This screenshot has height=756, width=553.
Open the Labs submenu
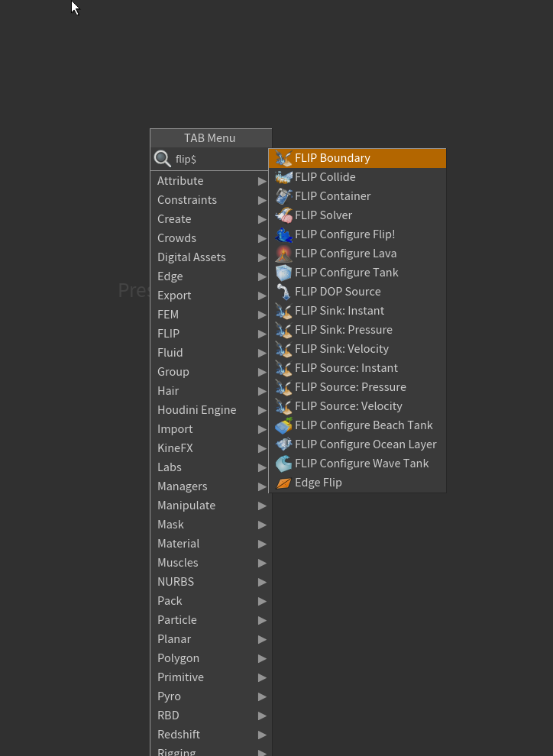coord(211,467)
